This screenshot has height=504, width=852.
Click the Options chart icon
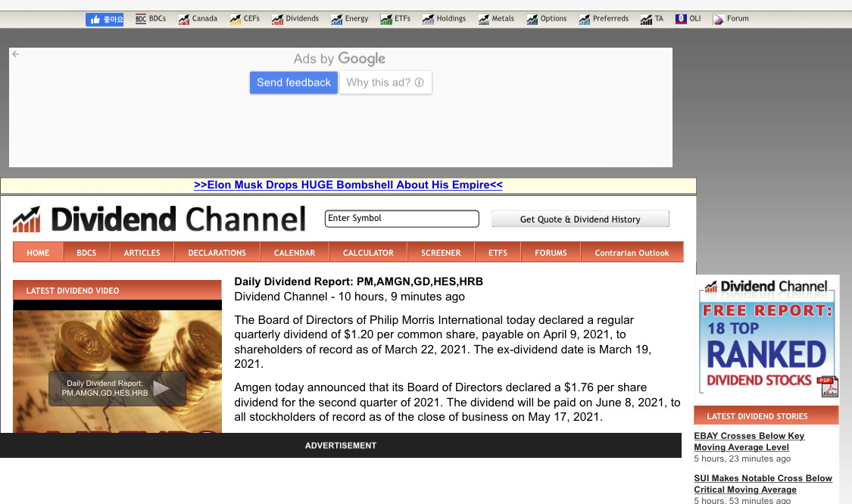[532, 20]
